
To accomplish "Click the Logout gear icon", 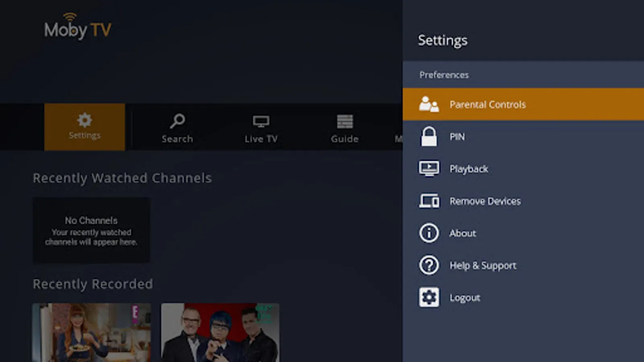I will (429, 297).
